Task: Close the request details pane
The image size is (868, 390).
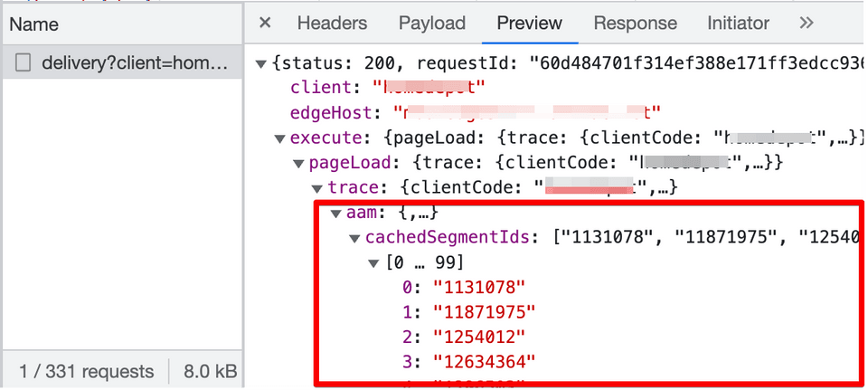Action: click(x=265, y=23)
